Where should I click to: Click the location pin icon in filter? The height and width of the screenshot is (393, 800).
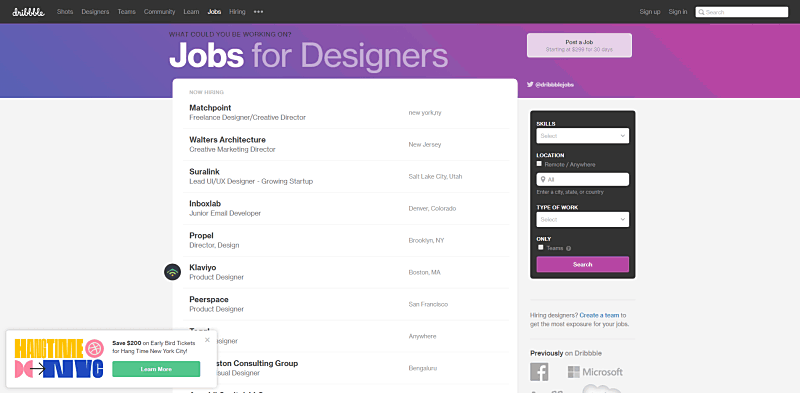[x=543, y=180]
